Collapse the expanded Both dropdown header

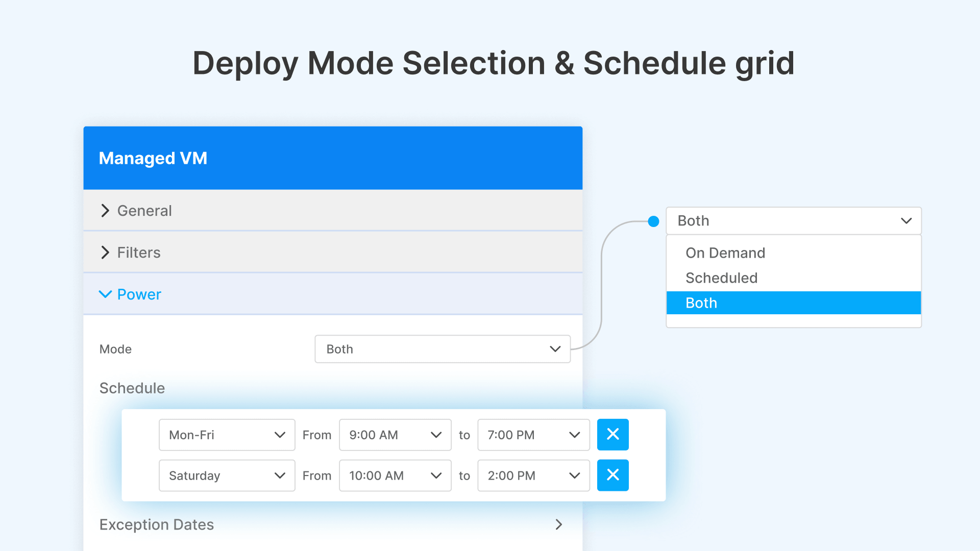tap(794, 221)
